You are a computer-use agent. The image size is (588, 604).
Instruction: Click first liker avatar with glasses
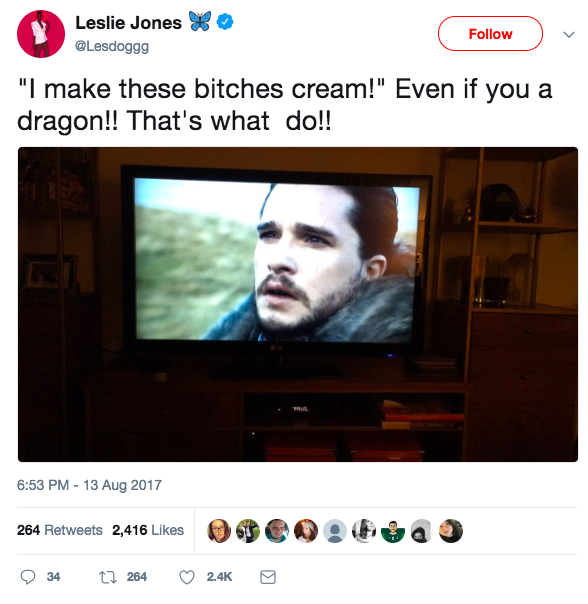[x=219, y=531]
